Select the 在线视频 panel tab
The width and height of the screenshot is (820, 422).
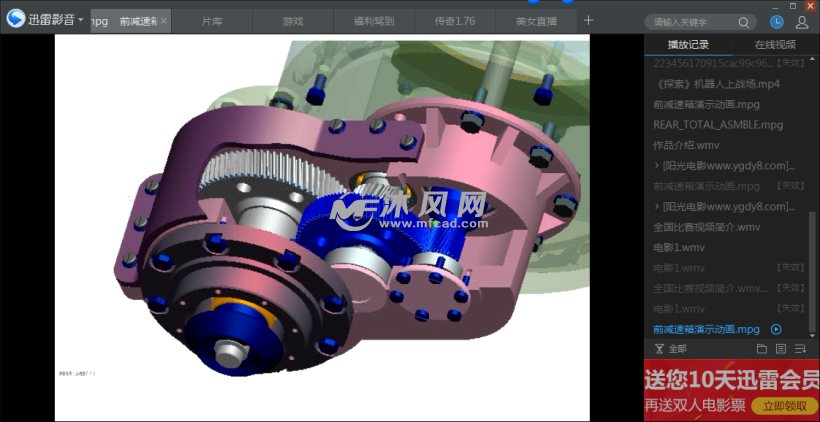click(775, 45)
